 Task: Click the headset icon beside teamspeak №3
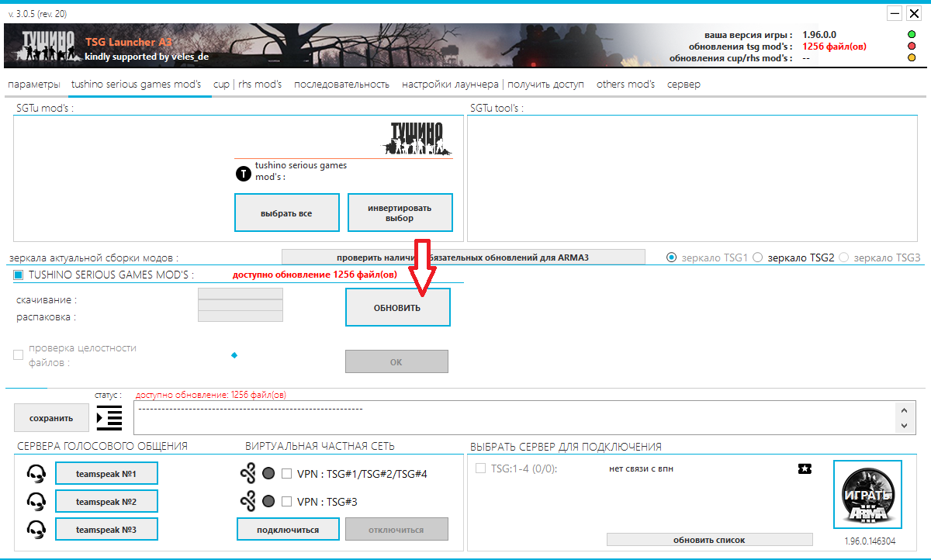point(36,529)
